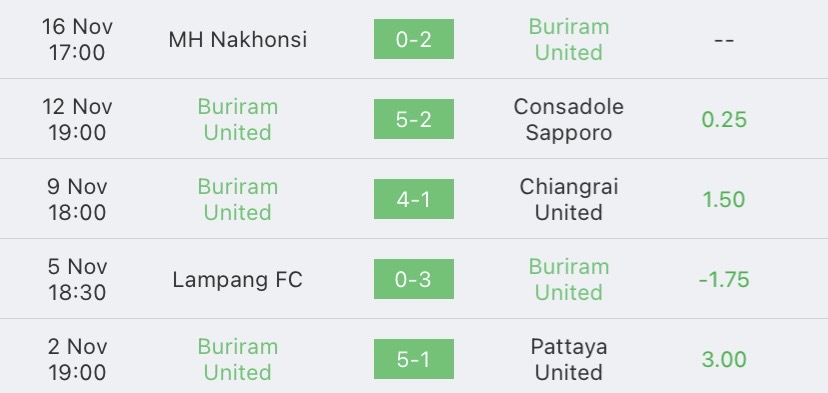This screenshot has height=393, width=828.
Task: Select the 1.50 handicap value
Action: [724, 200]
